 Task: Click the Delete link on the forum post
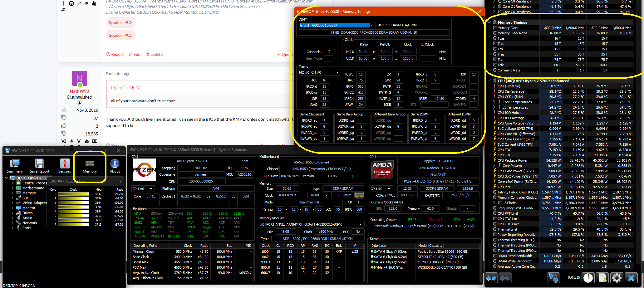[x=154, y=54]
